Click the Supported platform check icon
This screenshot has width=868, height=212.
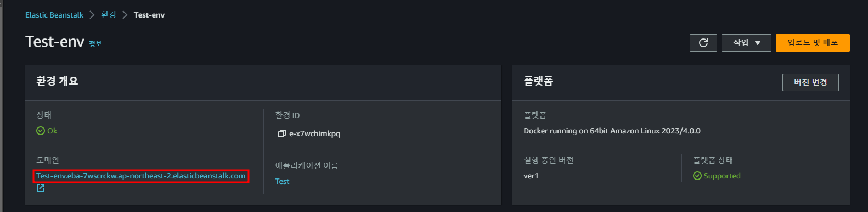[697, 176]
